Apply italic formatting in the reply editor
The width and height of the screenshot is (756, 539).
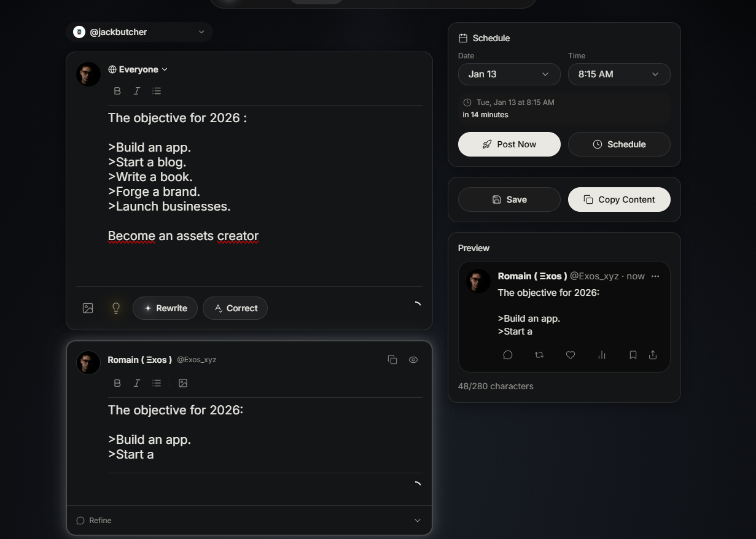point(136,382)
